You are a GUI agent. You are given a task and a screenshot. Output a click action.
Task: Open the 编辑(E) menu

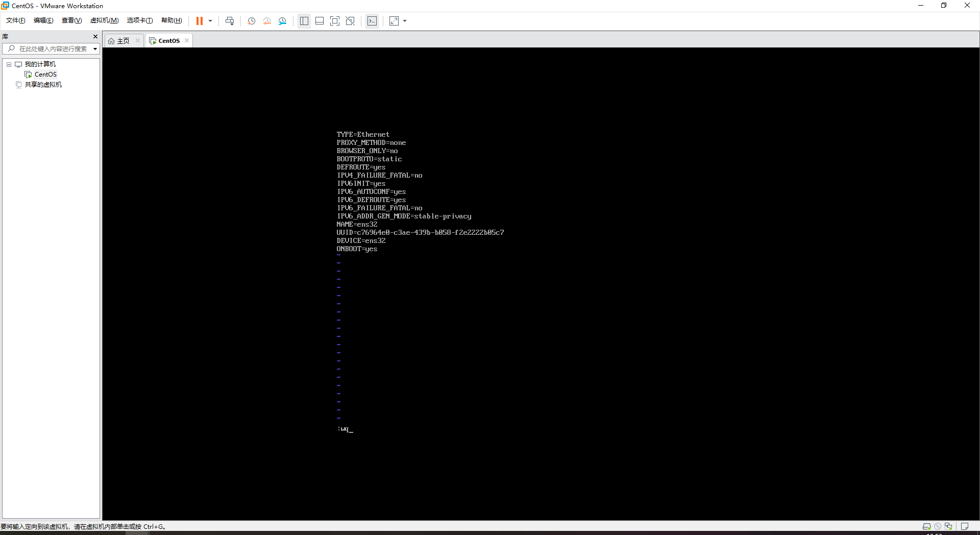pyautogui.click(x=43, y=20)
